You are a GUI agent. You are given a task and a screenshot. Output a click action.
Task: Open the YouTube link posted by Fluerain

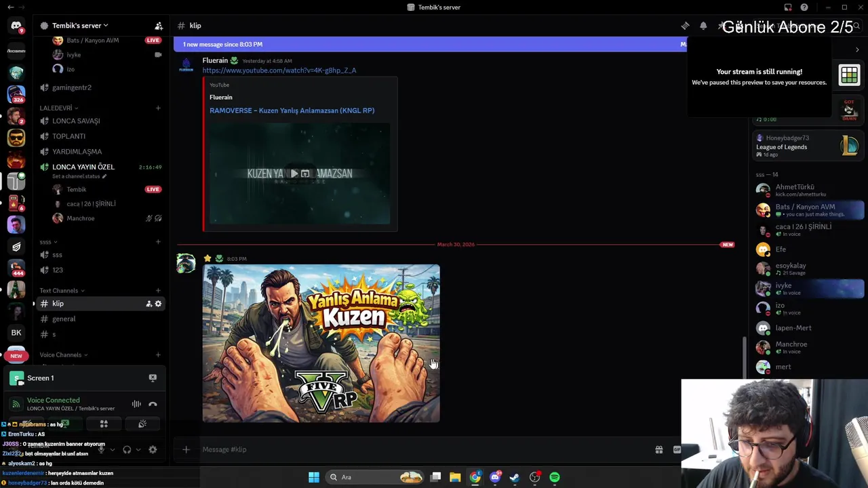pyautogui.click(x=279, y=70)
